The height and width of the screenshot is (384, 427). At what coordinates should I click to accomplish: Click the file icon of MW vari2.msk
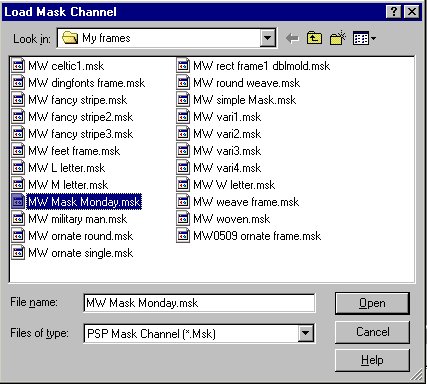point(183,134)
